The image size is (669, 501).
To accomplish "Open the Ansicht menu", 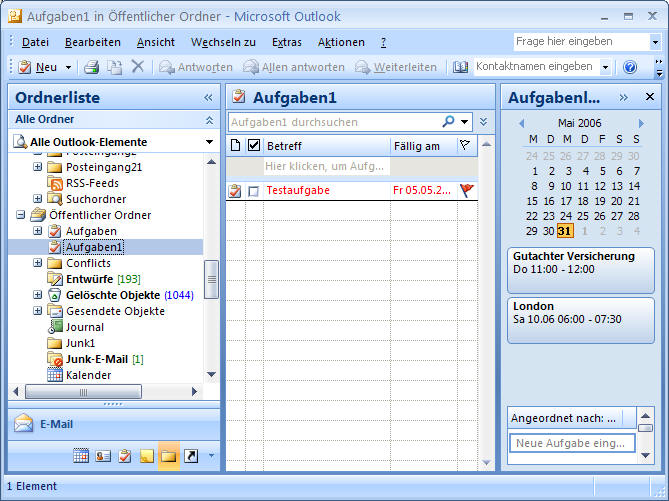I will [155, 42].
